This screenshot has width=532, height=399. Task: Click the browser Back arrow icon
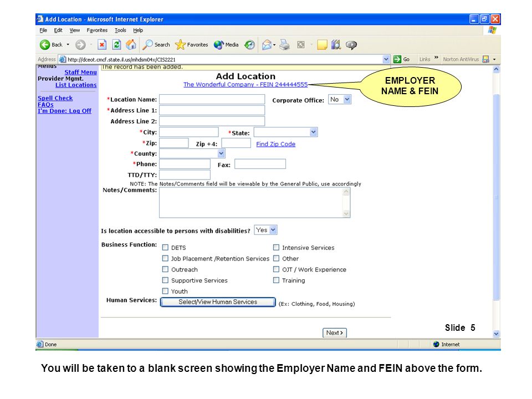(44, 44)
